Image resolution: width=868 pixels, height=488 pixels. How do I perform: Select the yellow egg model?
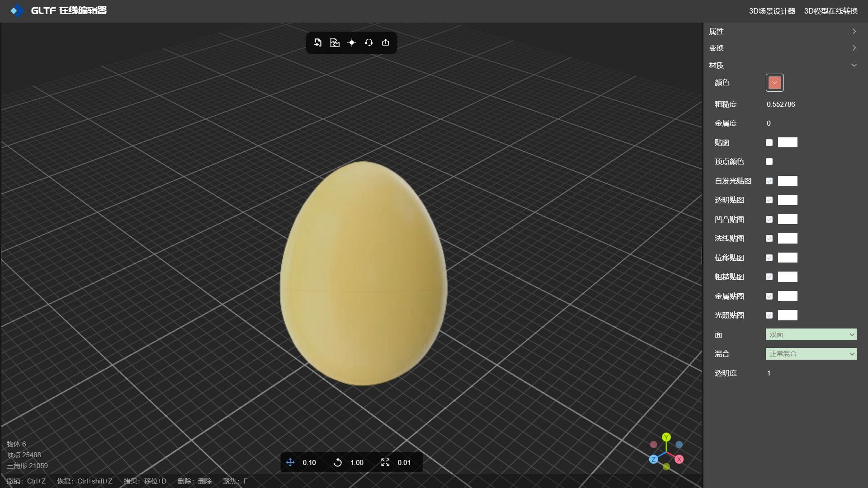click(363, 273)
